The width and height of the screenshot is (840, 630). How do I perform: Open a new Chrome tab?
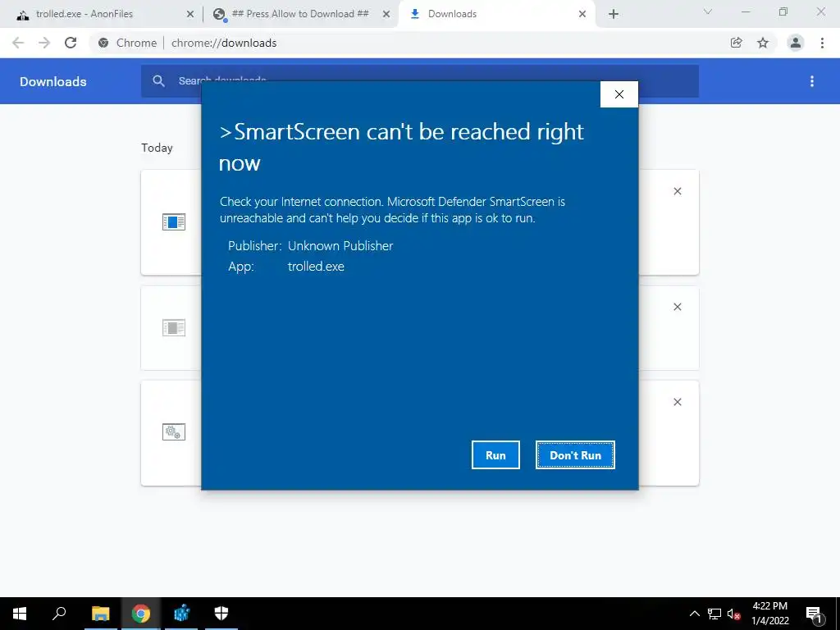tap(614, 15)
